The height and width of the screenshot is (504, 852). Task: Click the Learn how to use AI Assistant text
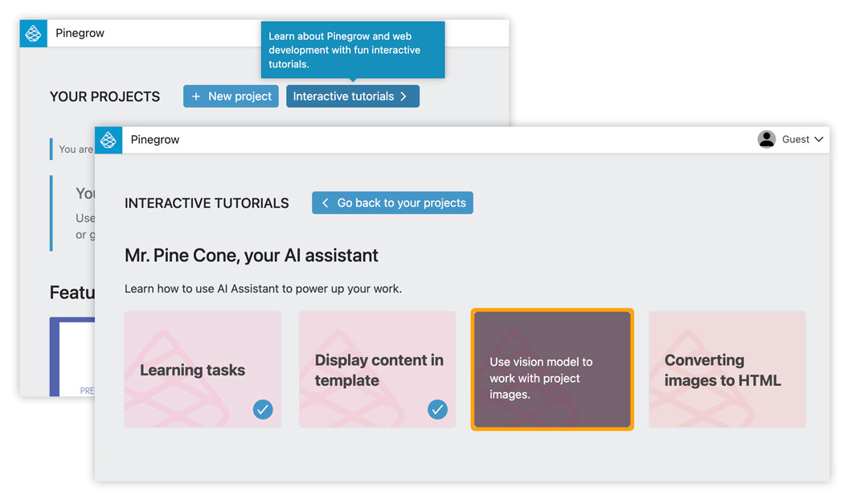pyautogui.click(x=263, y=289)
